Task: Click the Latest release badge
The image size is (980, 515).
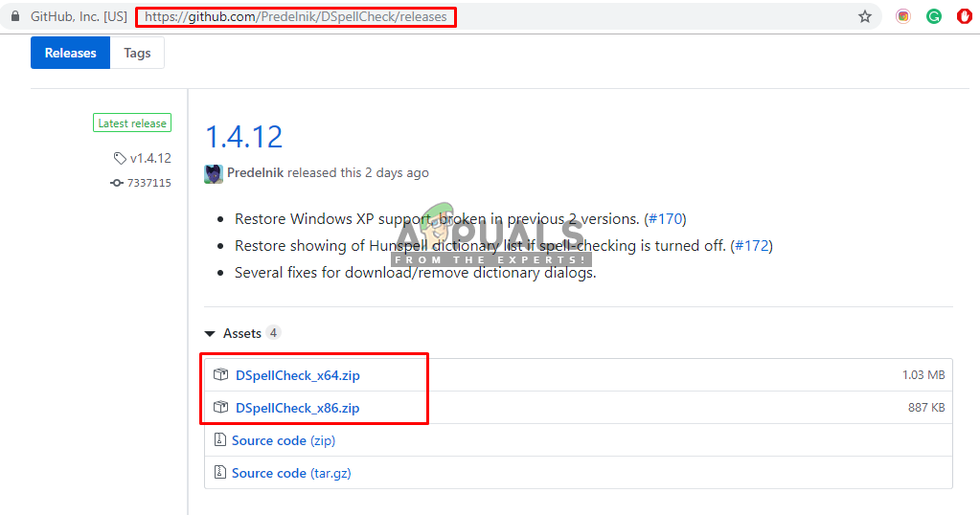Action: pos(132,123)
